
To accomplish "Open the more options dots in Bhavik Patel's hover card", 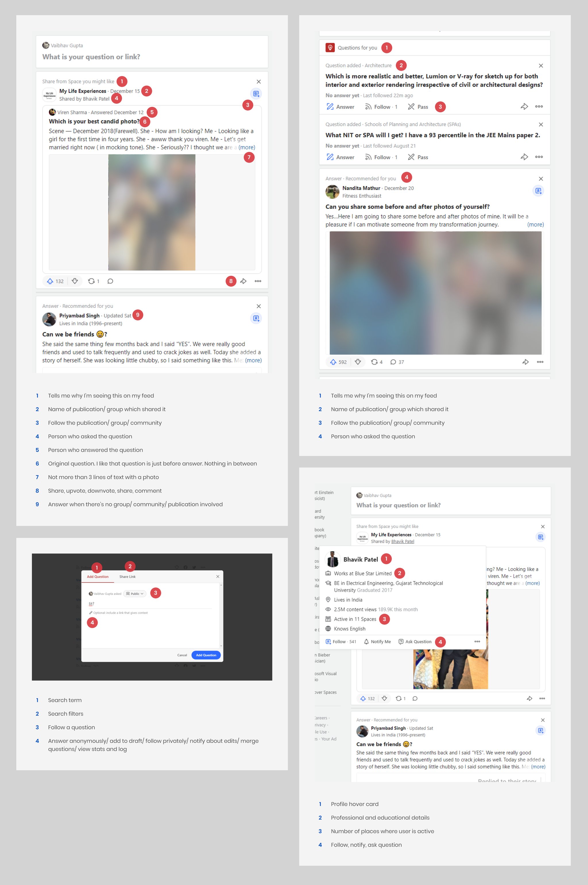I will click(x=477, y=641).
